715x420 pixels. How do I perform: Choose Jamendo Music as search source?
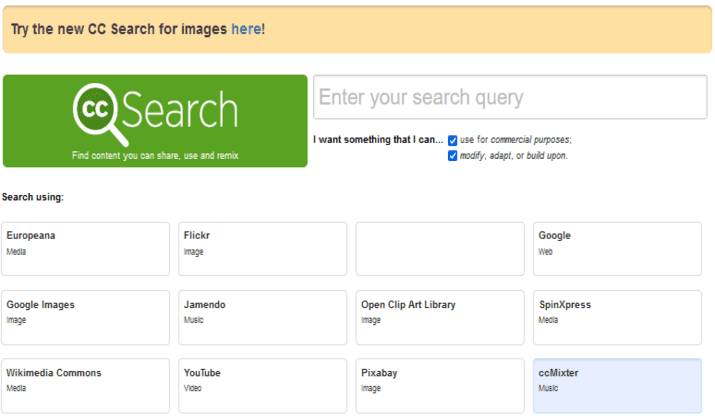tap(263, 317)
